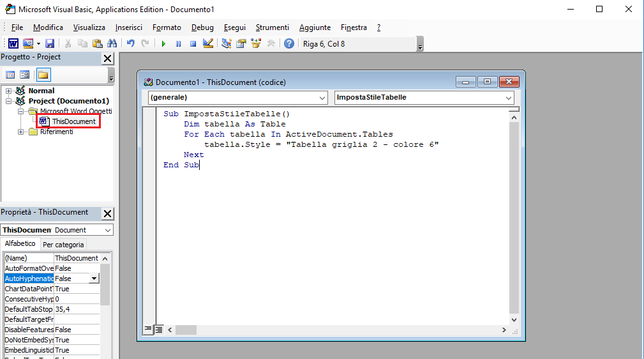644x359 pixels.
Task: Select the Normal project in tree
Action: tap(41, 91)
